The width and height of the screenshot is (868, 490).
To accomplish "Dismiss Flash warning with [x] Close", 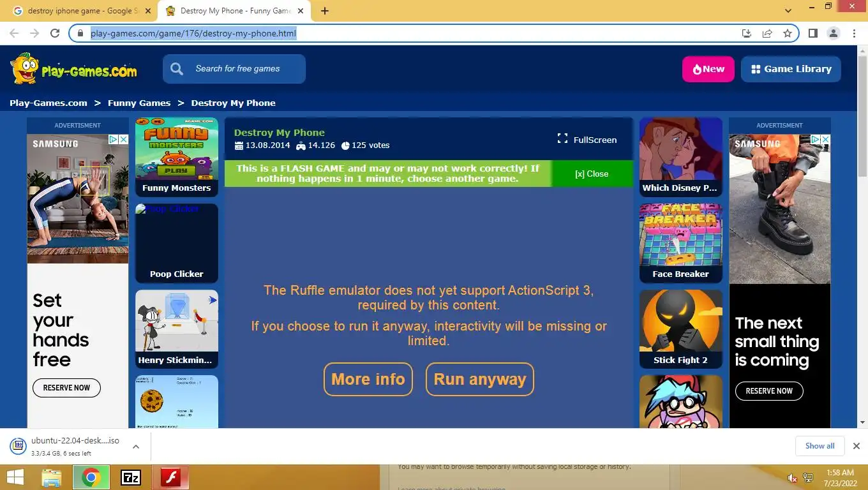I will [592, 174].
